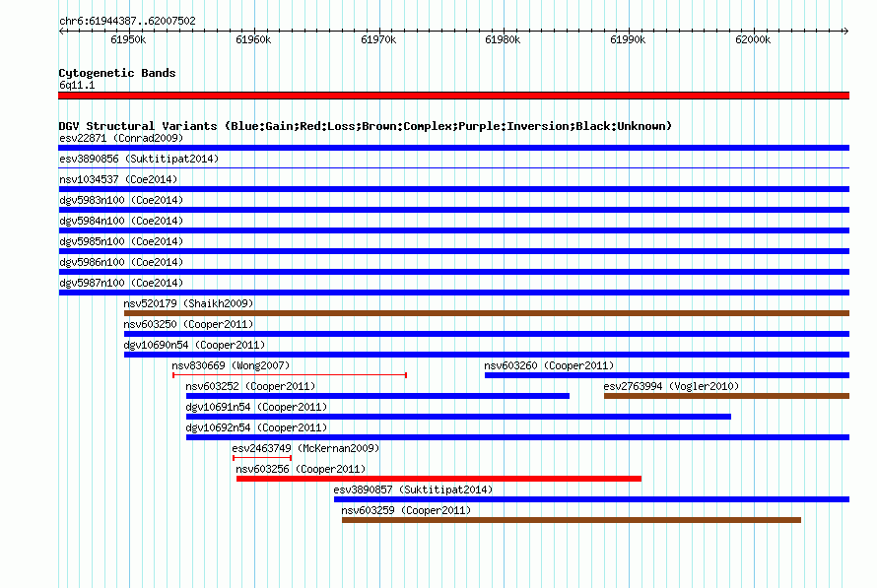The height and width of the screenshot is (588, 877).
Task: Select the esv3890856 (Suktitipat2014) thin blue line
Action: click(453, 167)
